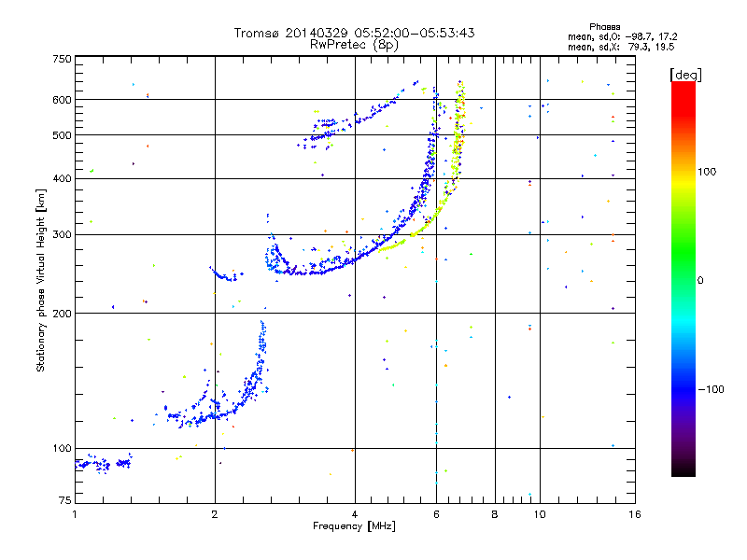Click the x-axis tick label "4"

[x=355, y=514]
